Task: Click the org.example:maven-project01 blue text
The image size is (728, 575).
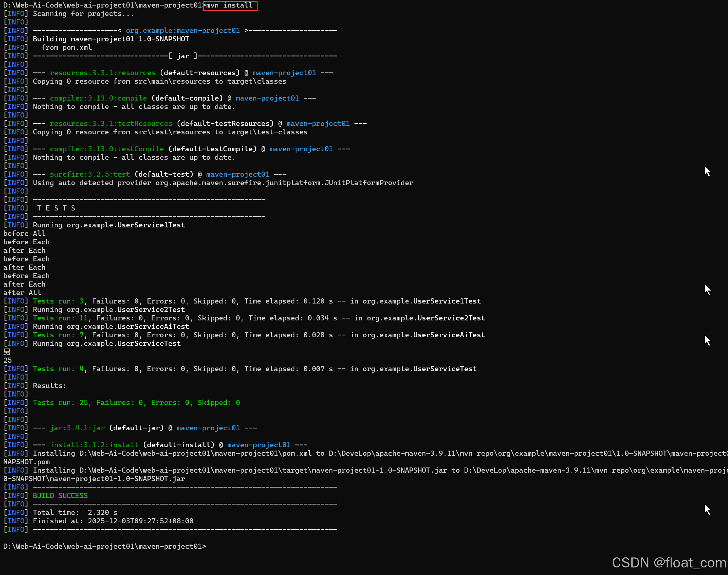Action: (x=182, y=31)
